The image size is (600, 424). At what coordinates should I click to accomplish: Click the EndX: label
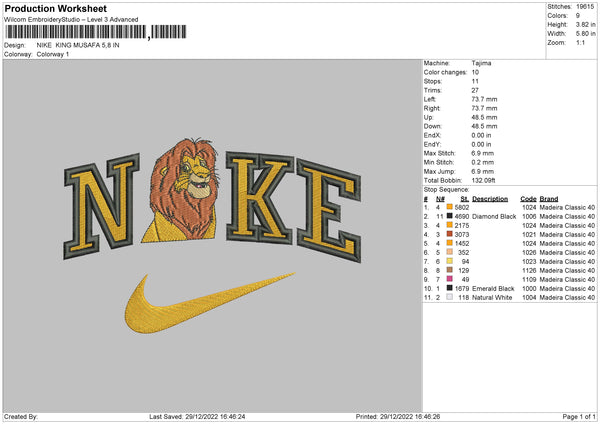[432, 135]
